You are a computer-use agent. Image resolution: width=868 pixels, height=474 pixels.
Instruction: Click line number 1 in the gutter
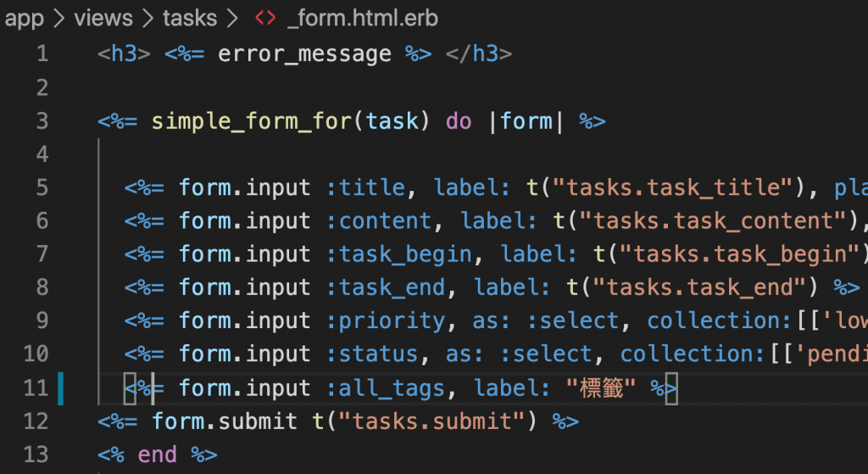[42, 54]
